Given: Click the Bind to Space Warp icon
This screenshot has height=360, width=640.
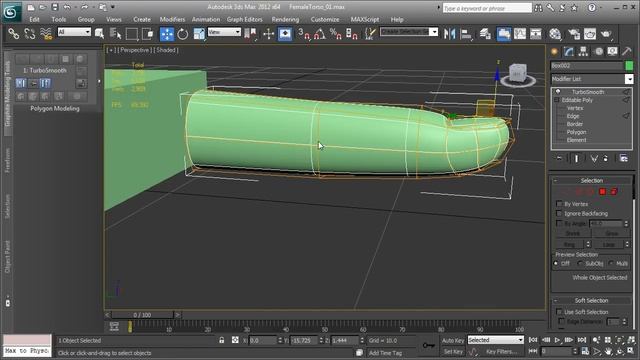Looking at the screenshot, I should click(x=46, y=33).
